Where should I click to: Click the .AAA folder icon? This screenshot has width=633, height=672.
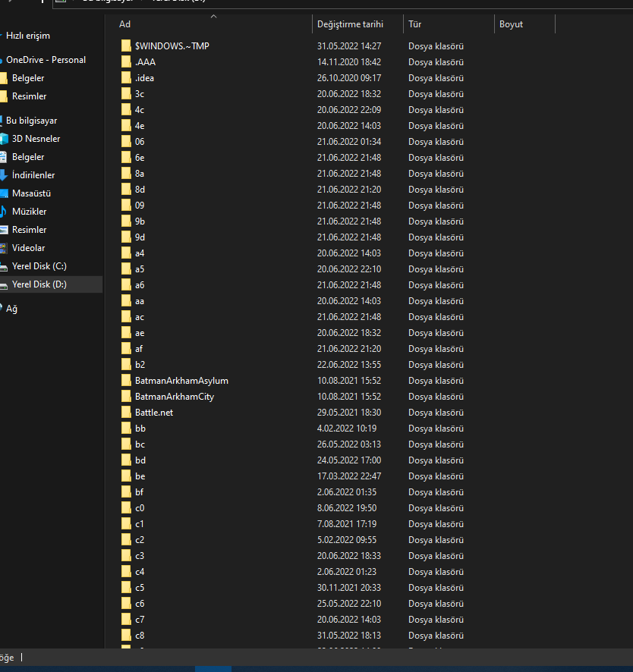(x=126, y=61)
